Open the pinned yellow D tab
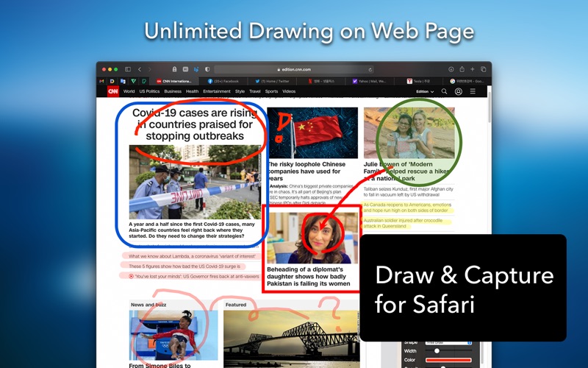 112,81
